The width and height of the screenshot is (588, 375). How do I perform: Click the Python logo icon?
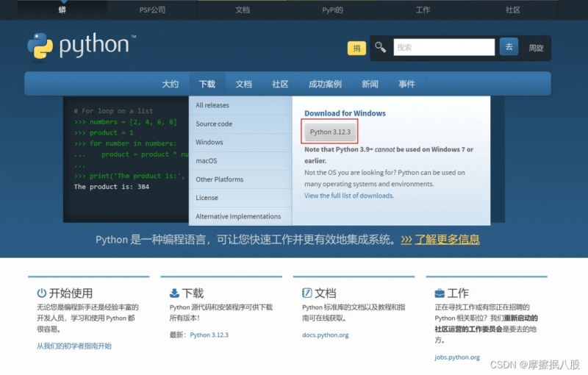(40, 46)
